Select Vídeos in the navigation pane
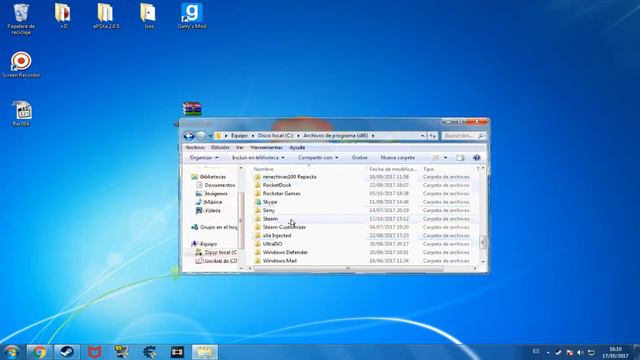 click(208, 211)
